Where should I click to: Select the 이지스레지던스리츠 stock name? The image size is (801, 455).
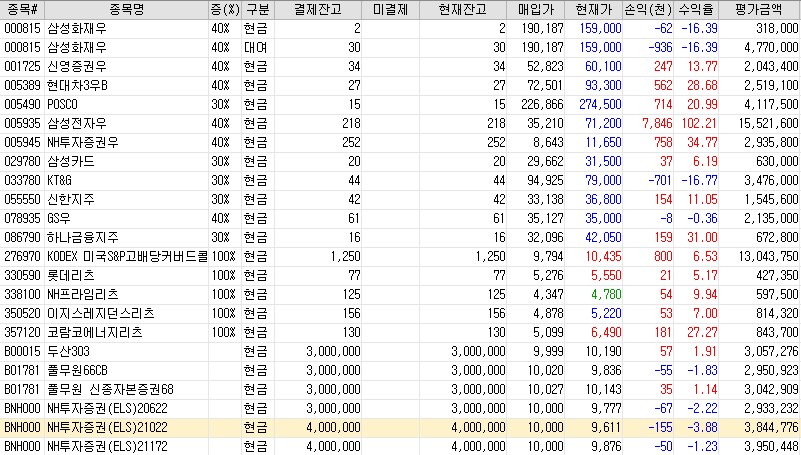coord(101,313)
